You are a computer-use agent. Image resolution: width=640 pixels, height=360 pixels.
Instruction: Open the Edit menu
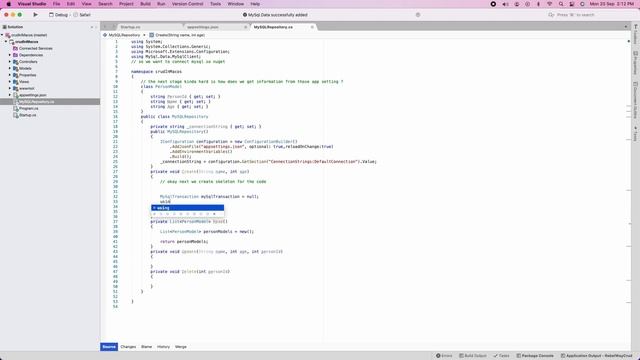71,4
